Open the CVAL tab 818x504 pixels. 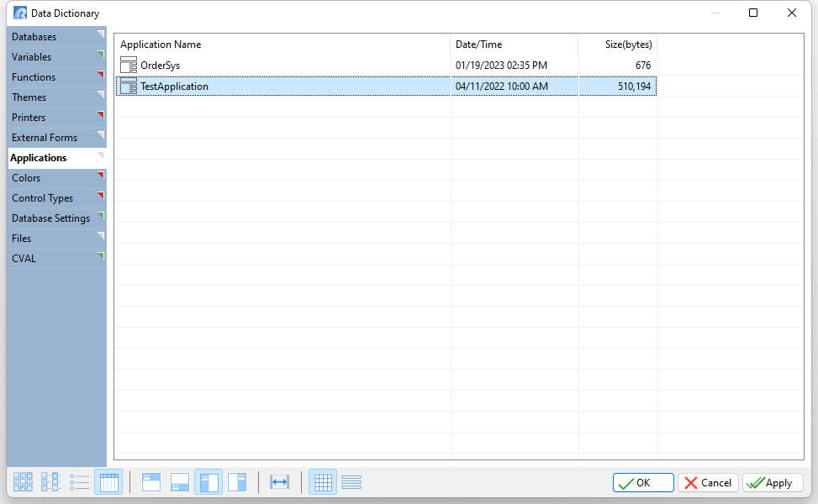[57, 259]
